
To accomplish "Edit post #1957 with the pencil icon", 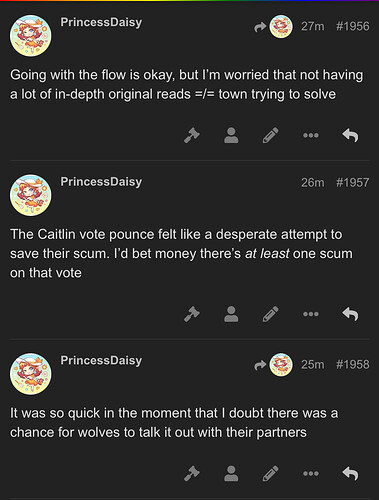I will [271, 314].
